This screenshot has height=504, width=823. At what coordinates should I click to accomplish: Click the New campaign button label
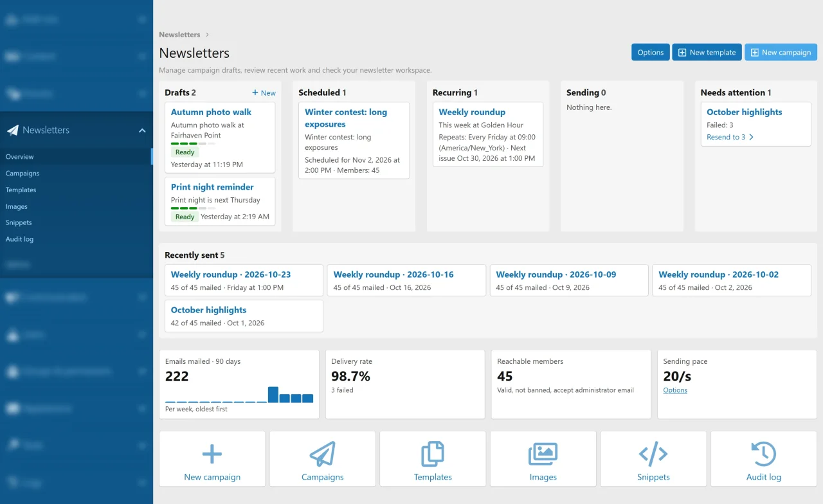pos(786,53)
